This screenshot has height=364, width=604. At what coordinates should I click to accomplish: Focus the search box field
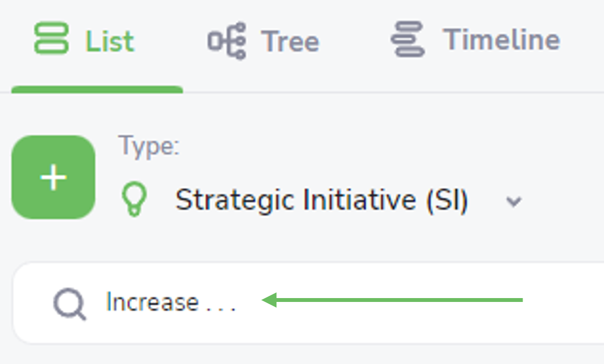tap(308, 303)
